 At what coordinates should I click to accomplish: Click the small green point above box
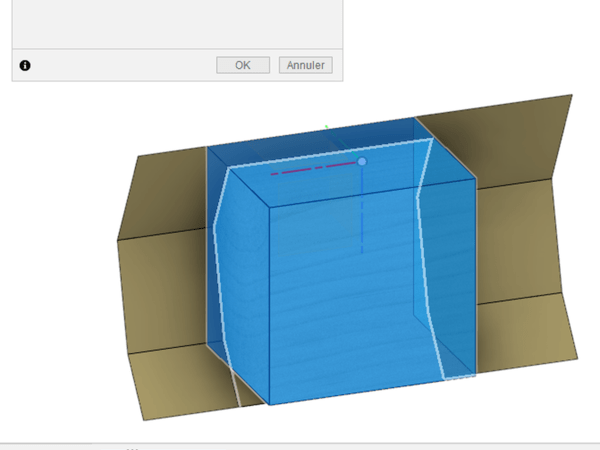tap(326, 126)
